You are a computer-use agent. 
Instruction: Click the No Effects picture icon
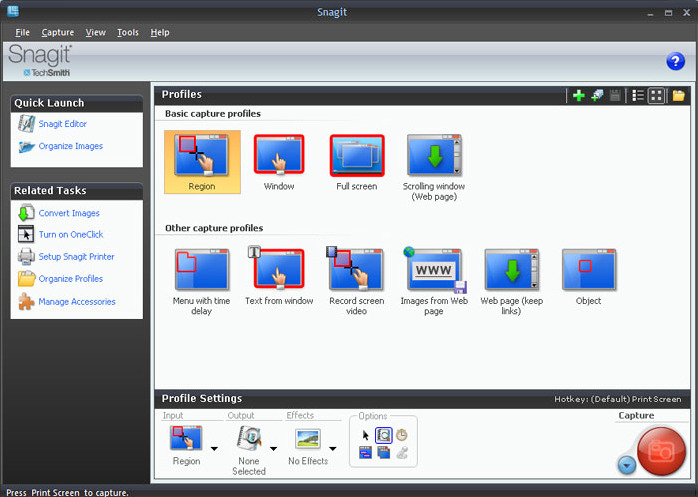pos(308,439)
